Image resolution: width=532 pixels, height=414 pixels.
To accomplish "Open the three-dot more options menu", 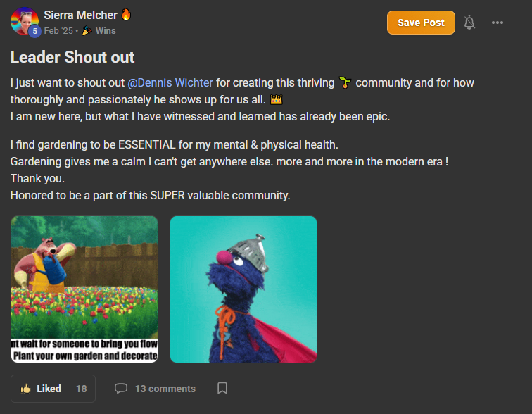I will point(497,23).
